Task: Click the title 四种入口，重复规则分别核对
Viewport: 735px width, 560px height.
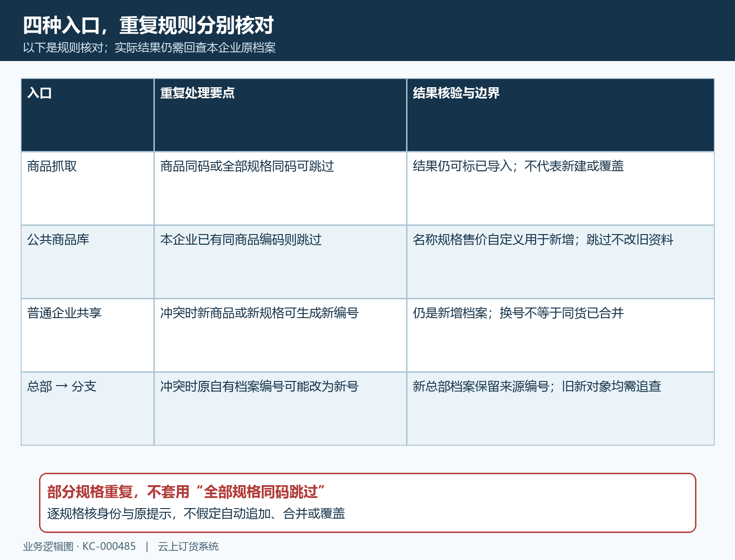Action: (x=148, y=25)
